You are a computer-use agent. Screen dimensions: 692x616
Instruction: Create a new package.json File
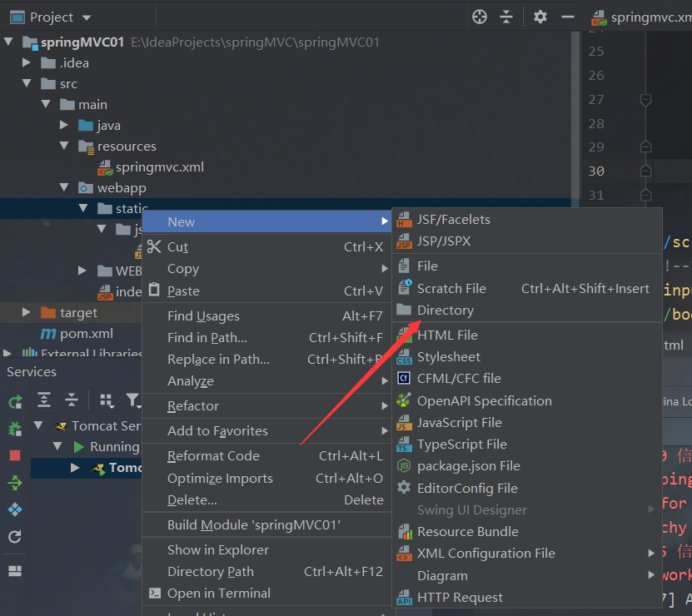pyautogui.click(x=527, y=466)
